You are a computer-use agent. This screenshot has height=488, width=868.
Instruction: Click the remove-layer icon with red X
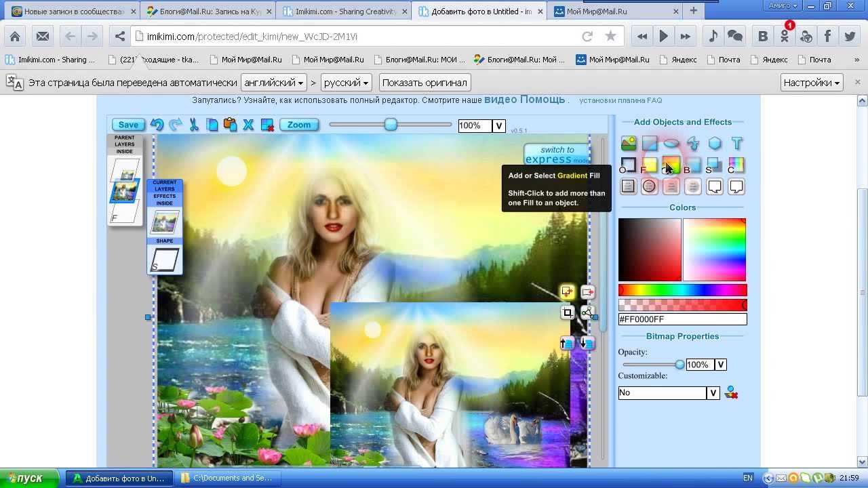(267, 125)
